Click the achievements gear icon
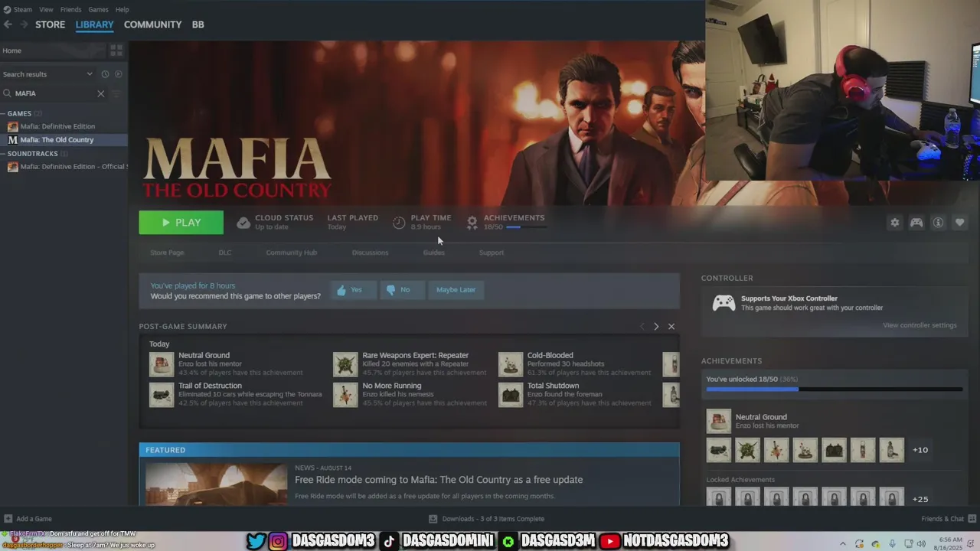Viewport: 980px width, 551px height. point(472,223)
